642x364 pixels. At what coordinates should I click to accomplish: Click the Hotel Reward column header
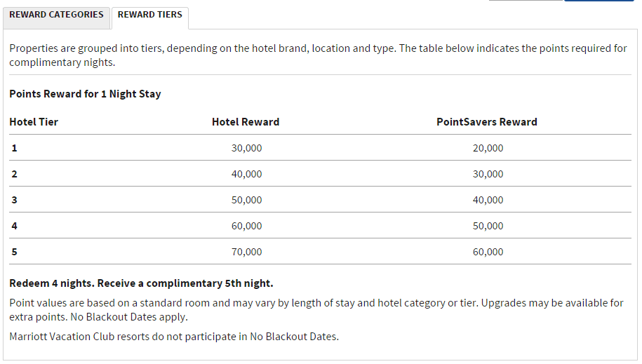[x=246, y=122]
